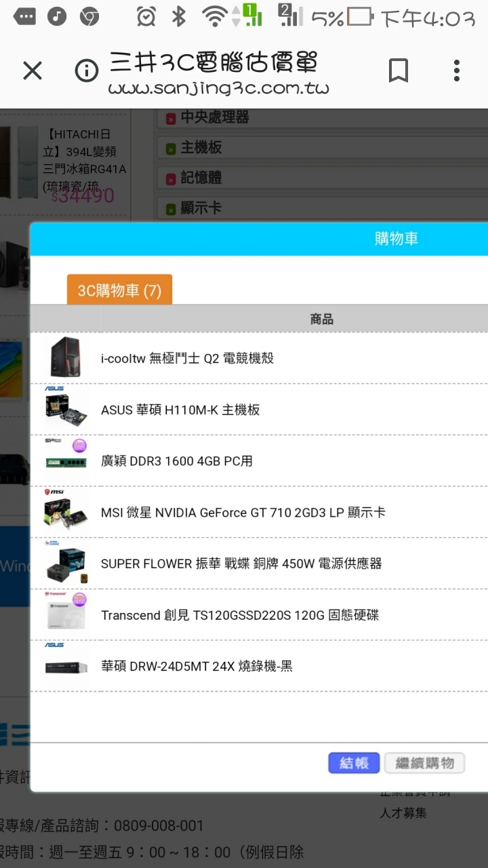The height and width of the screenshot is (868, 488).
Task: Tap the Chrome icon in status bar
Action: [89, 16]
